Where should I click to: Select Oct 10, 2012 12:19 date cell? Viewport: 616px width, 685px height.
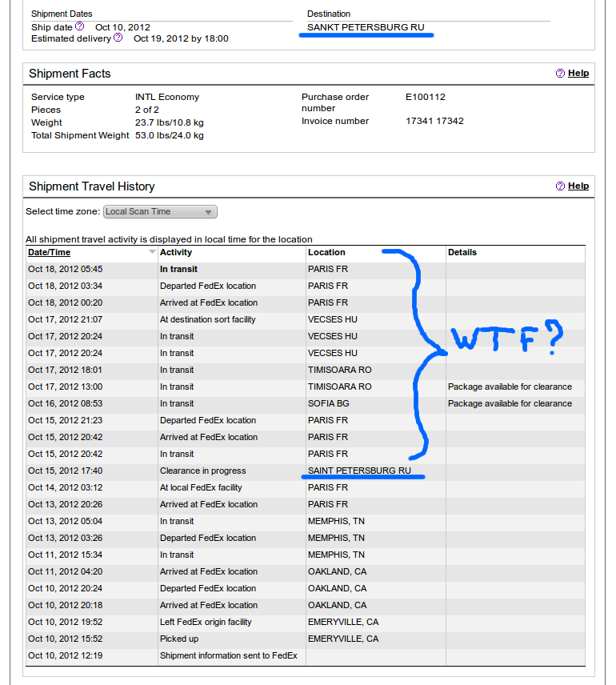coord(65,655)
